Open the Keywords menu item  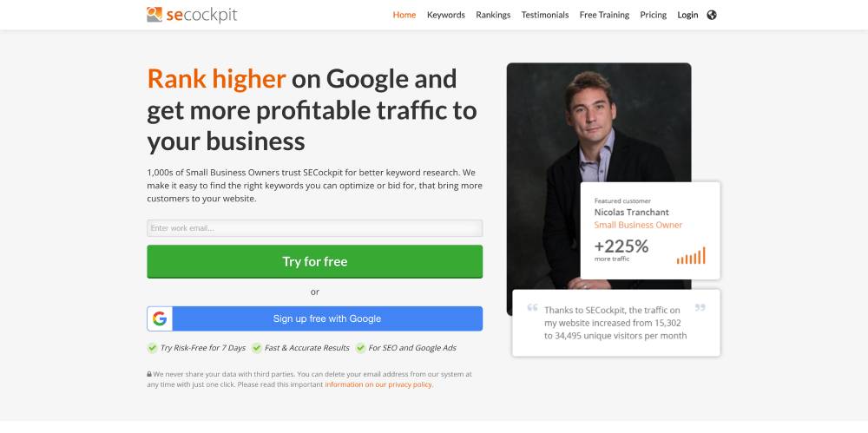pos(445,15)
